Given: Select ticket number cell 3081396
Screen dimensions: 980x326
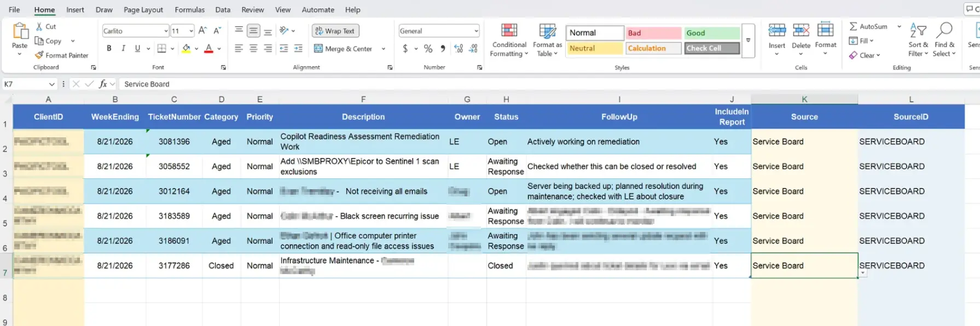Looking at the screenshot, I should [174, 142].
